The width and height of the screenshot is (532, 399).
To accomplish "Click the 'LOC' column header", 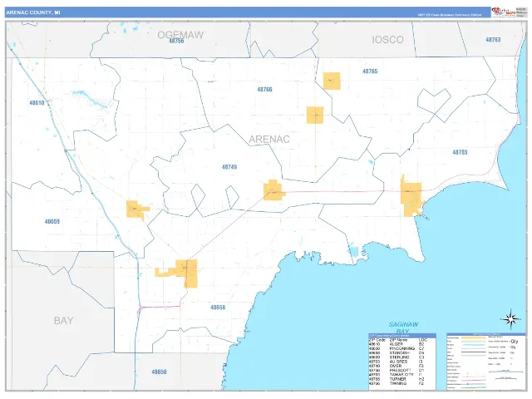I will [x=423, y=340].
